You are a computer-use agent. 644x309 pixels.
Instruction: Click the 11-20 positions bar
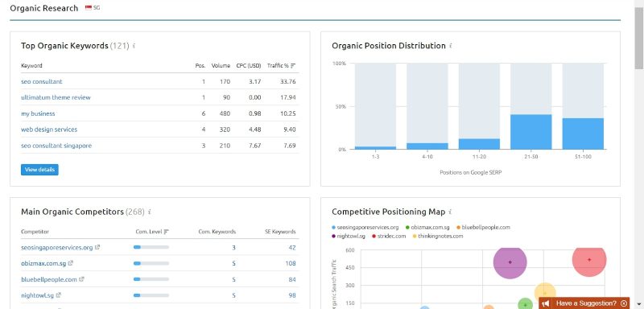pyautogui.click(x=479, y=144)
